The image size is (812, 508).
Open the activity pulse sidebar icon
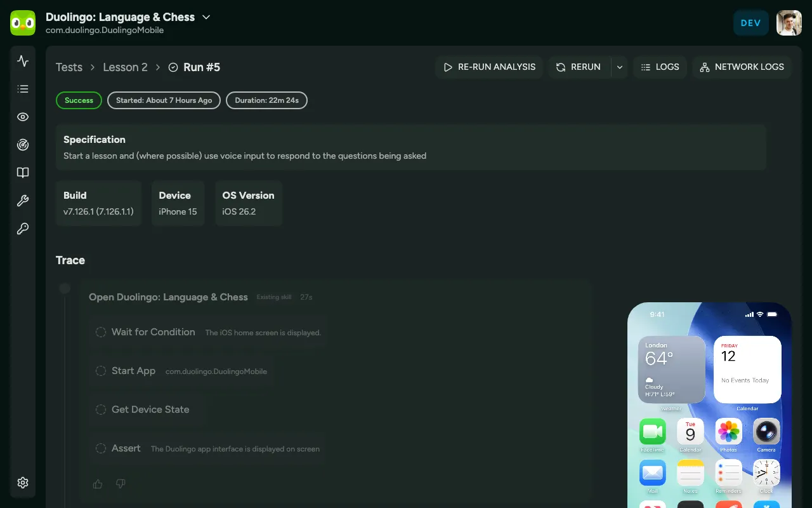click(23, 61)
